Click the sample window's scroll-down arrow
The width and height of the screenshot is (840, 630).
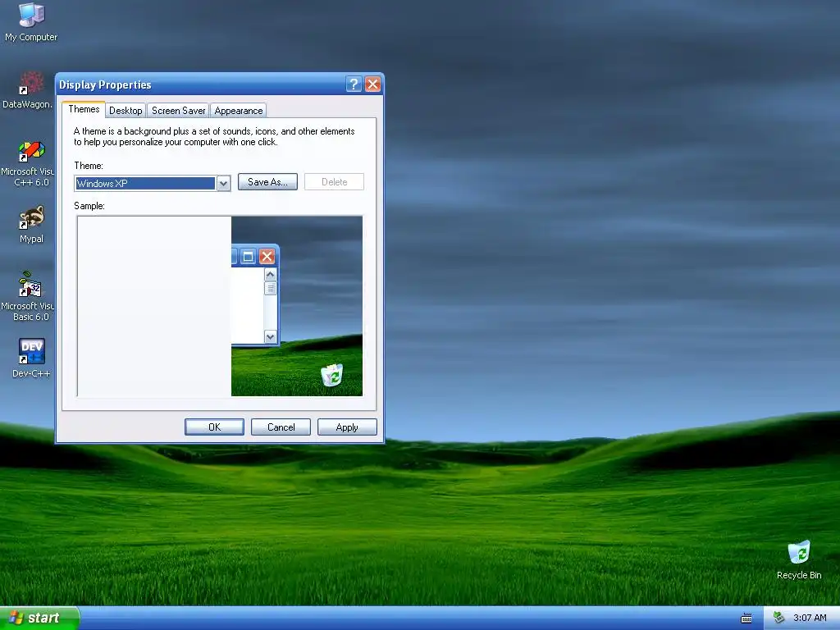270,336
